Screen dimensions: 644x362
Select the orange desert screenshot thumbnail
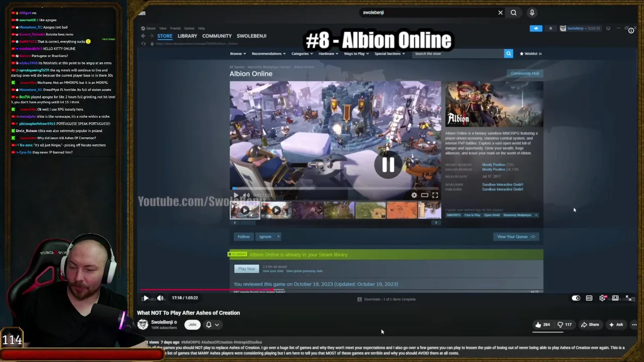401,210
